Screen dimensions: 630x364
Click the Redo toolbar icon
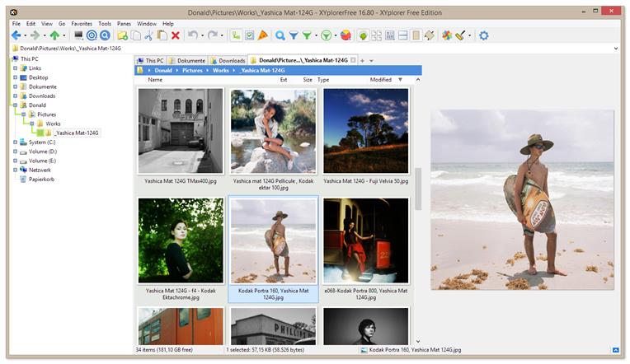(x=213, y=35)
